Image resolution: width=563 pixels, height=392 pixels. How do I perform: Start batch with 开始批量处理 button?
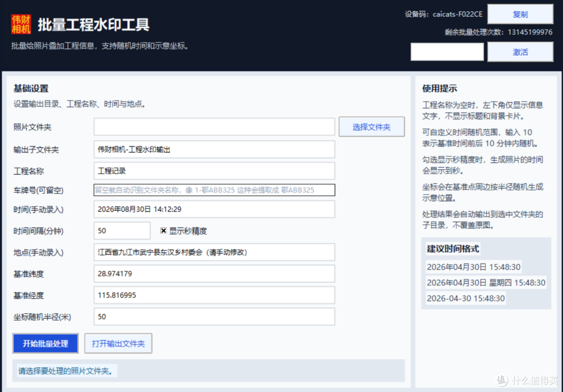tap(45, 344)
